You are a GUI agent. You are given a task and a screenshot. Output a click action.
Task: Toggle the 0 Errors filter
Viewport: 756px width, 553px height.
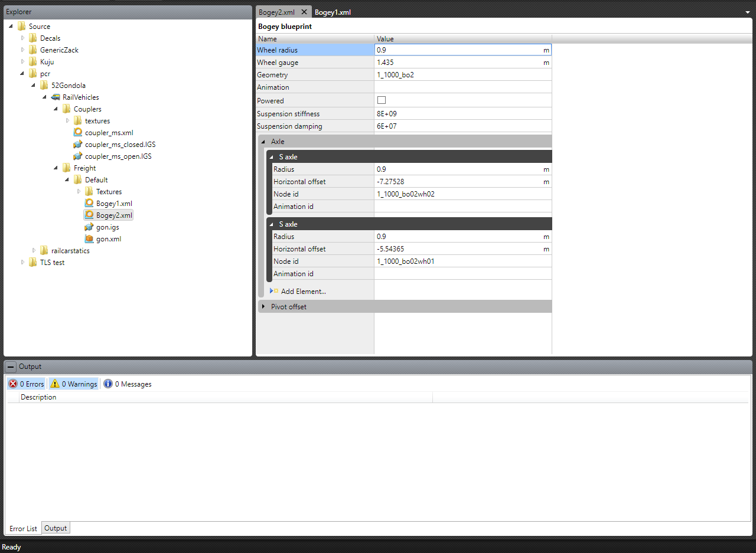click(x=27, y=384)
